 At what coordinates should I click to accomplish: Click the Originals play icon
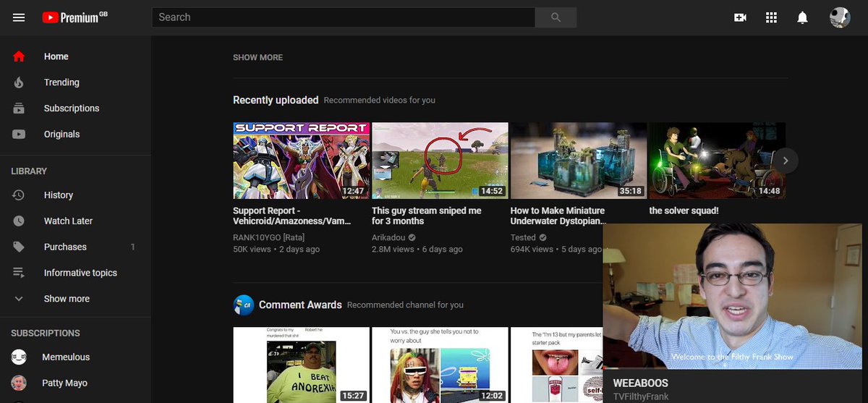(19, 135)
